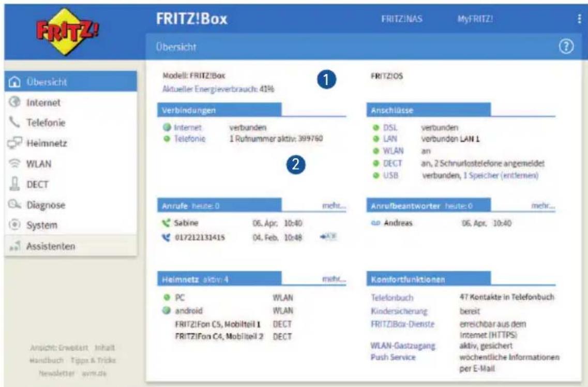Open FRITZ!NAS in the header
588x387 pixels.
point(402,19)
